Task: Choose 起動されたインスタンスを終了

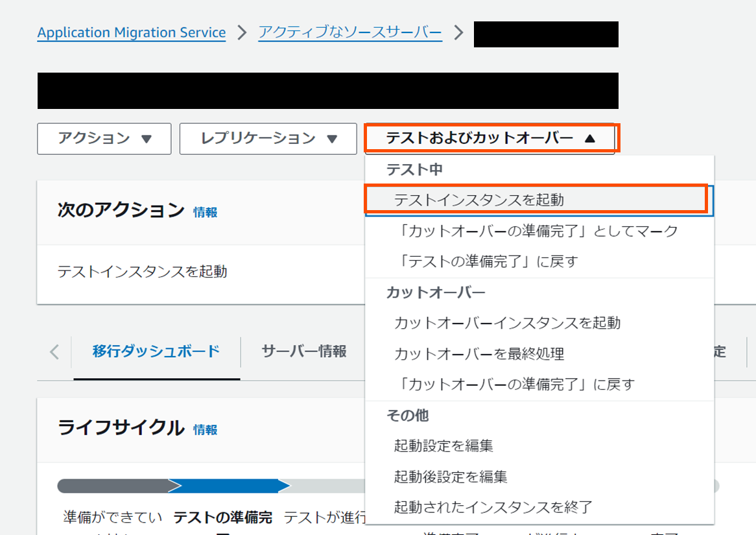Action: click(539, 507)
